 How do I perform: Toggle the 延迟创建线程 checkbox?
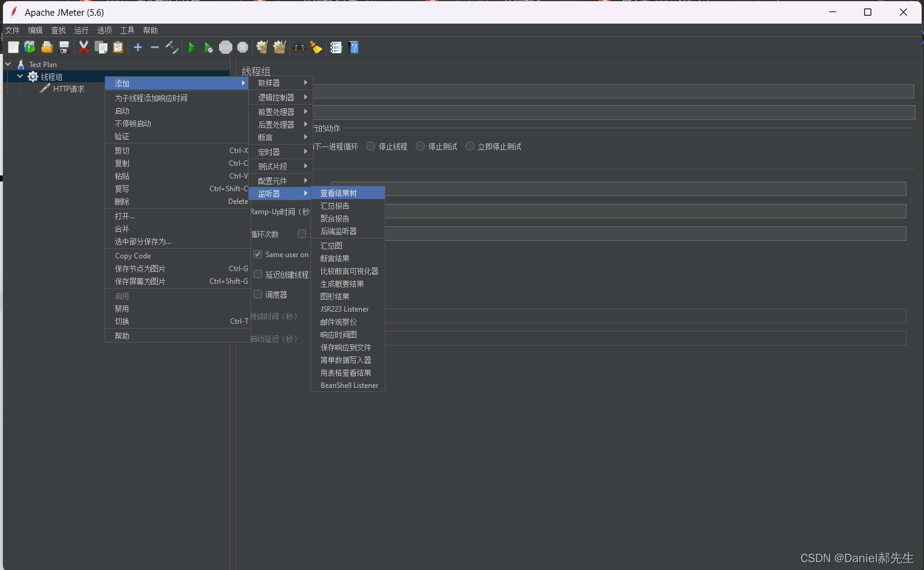(x=258, y=274)
